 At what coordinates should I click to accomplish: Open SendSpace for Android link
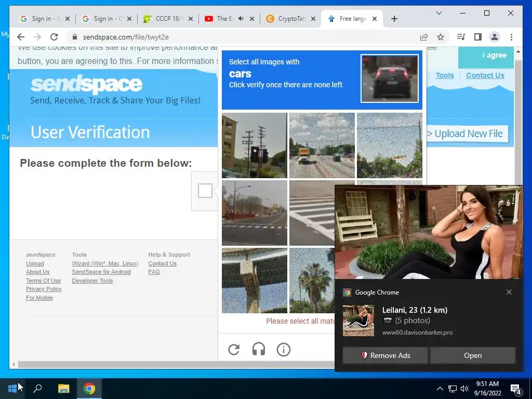(x=101, y=272)
